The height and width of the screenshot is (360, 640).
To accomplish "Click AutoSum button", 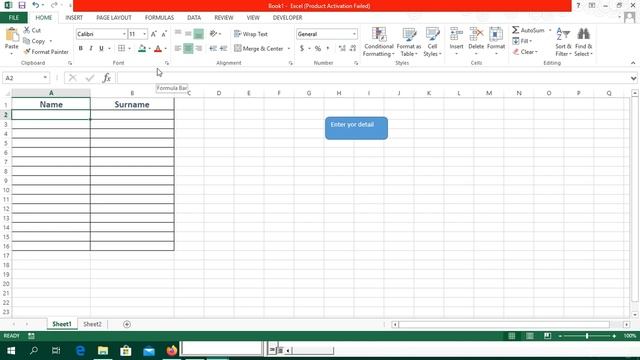I will (529, 30).
